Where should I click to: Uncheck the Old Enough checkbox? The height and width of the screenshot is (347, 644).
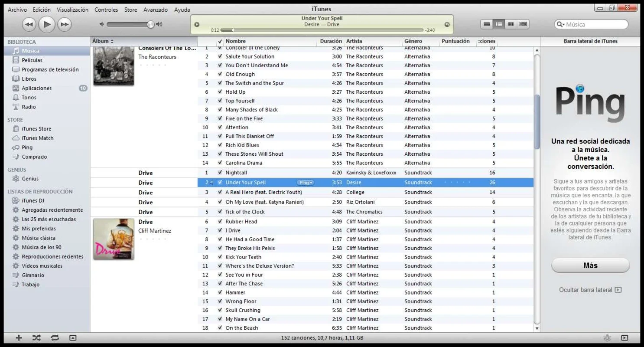pos(220,74)
